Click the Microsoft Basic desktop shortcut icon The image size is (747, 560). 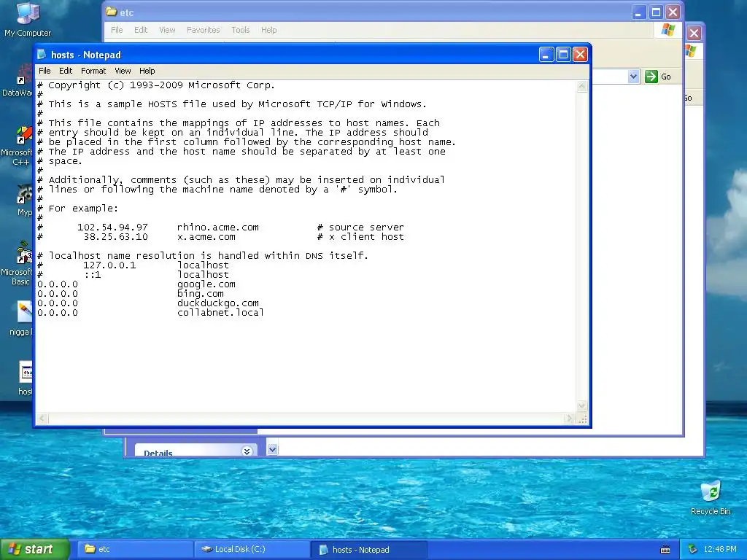[24, 252]
